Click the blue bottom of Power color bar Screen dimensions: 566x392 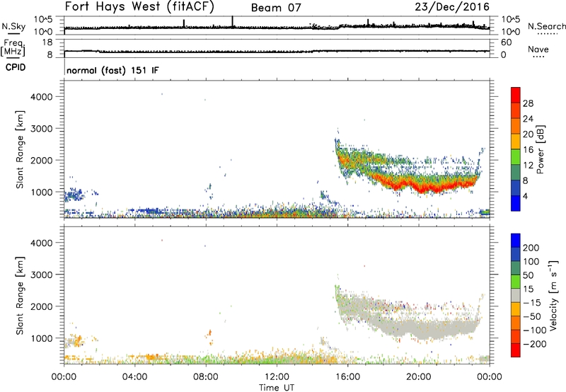[x=516, y=203]
